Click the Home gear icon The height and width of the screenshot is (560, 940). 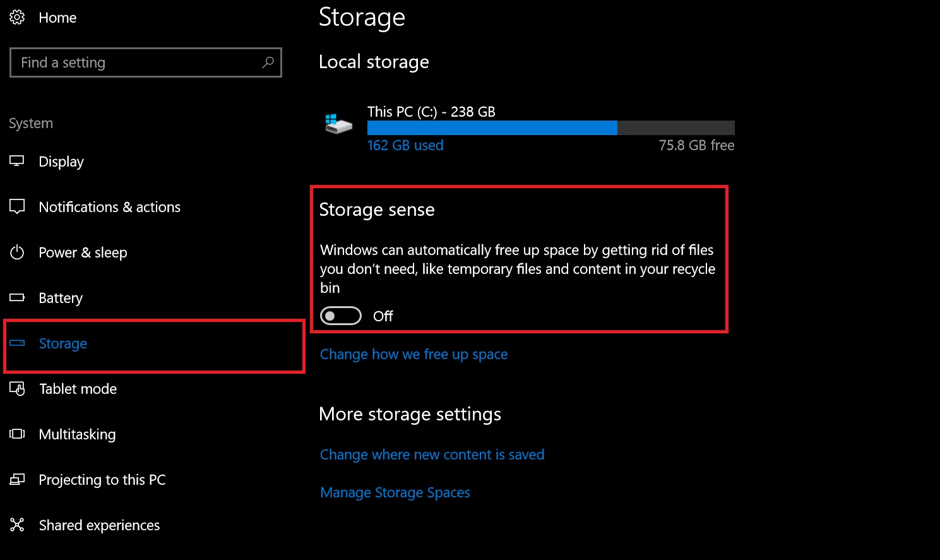[x=17, y=18]
